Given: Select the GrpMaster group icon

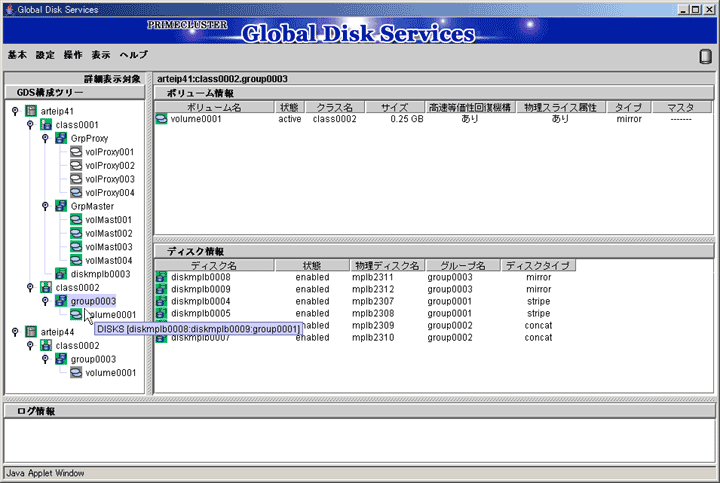Looking at the screenshot, I should 61,206.
